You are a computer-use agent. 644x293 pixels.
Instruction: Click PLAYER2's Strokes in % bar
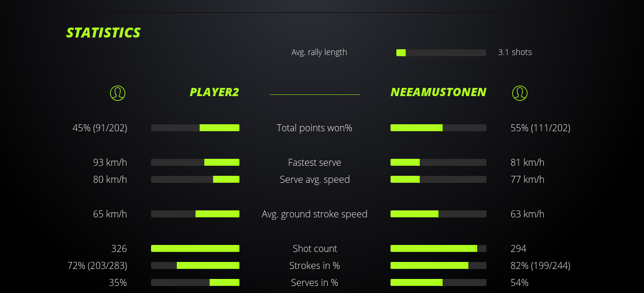[195, 265]
